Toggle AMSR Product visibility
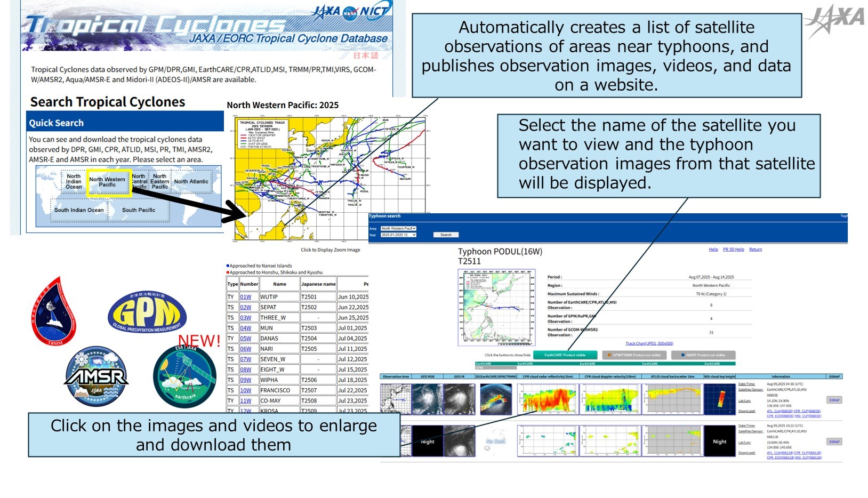Image resolution: width=868 pixels, height=498 pixels. [x=703, y=355]
